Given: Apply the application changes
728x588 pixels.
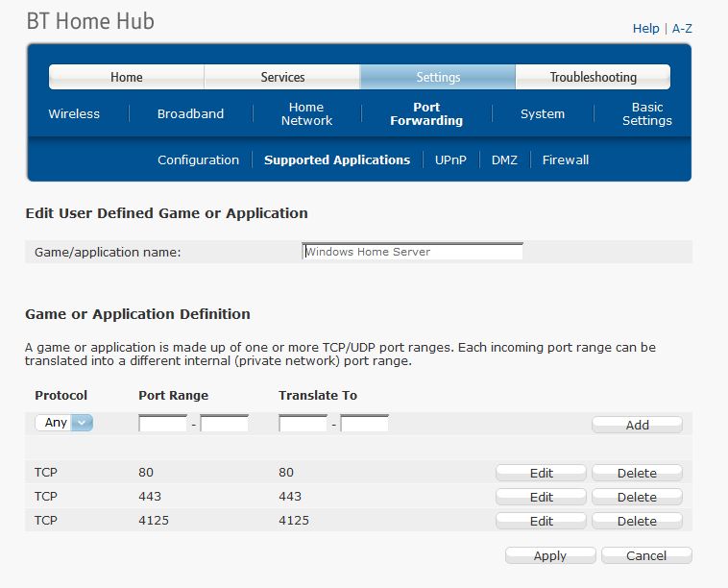Looking at the screenshot, I should click(550, 555).
